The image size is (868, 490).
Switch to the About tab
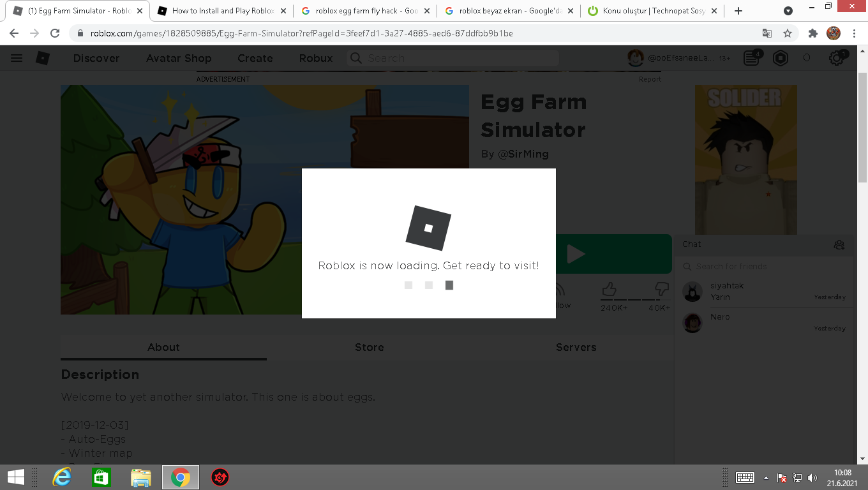pyautogui.click(x=163, y=347)
